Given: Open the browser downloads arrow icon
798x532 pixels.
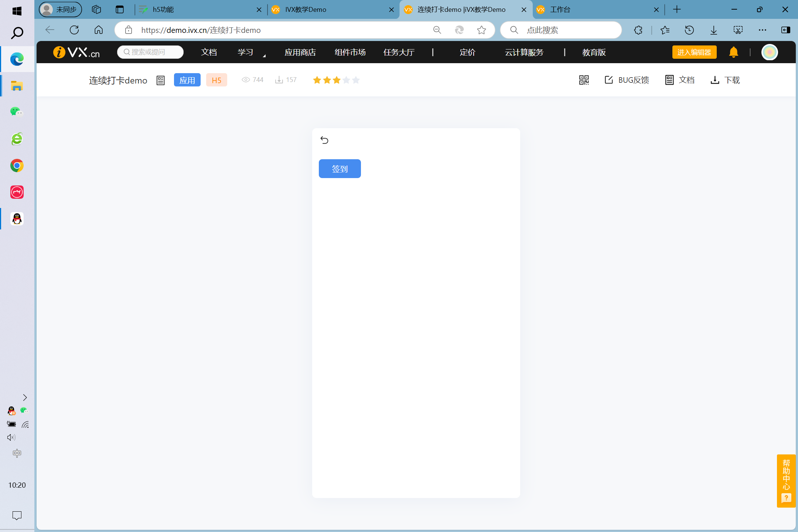Looking at the screenshot, I should [713, 30].
